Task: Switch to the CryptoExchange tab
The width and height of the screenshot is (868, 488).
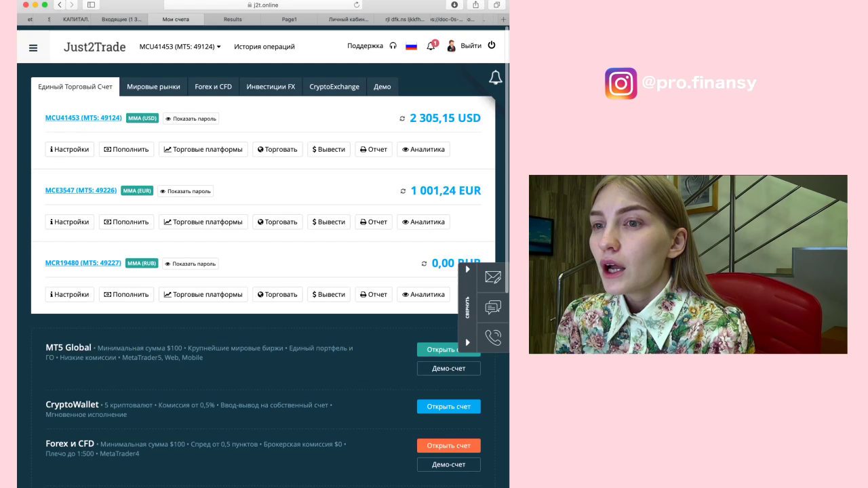Action: click(x=334, y=87)
